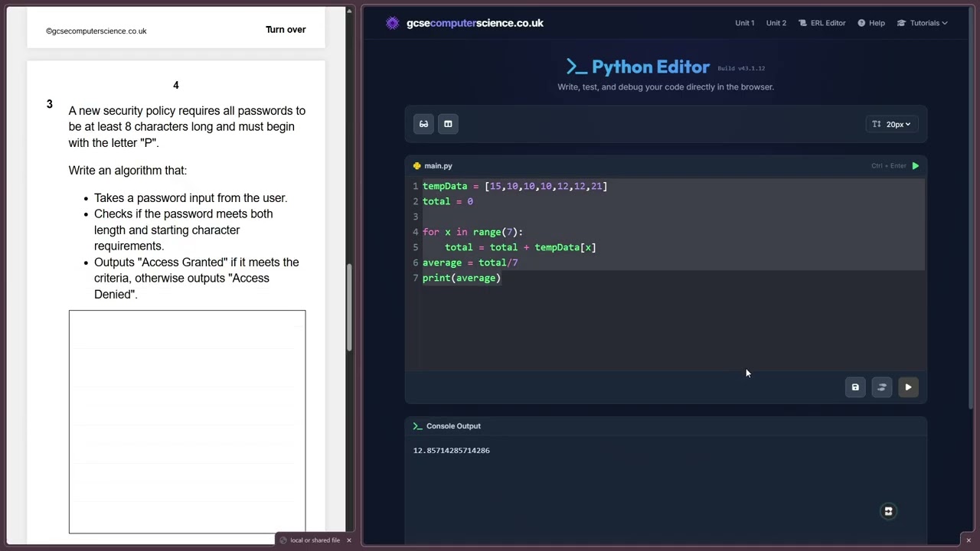980x551 pixels.
Task: Open the Unit 1 menu item
Action: [745, 23]
